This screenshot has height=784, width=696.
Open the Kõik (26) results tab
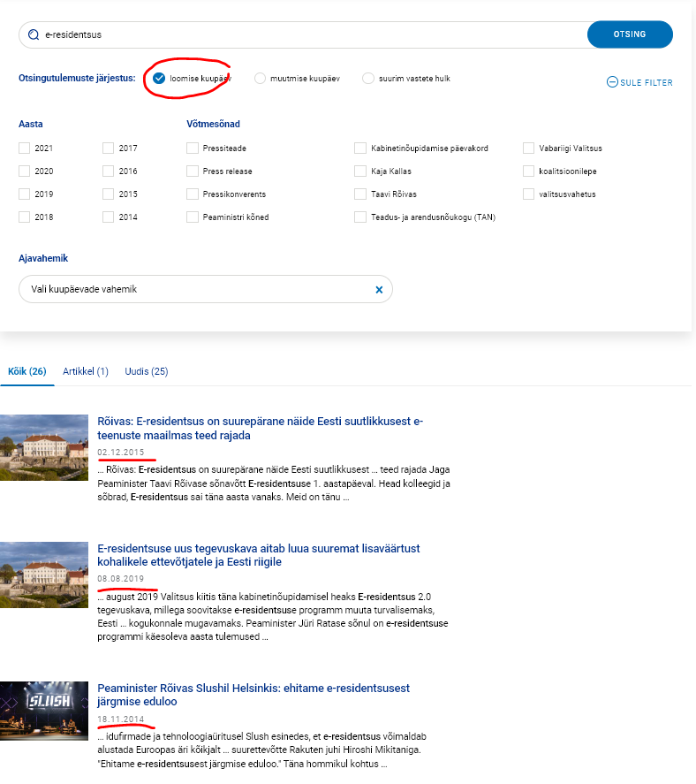tap(26, 371)
